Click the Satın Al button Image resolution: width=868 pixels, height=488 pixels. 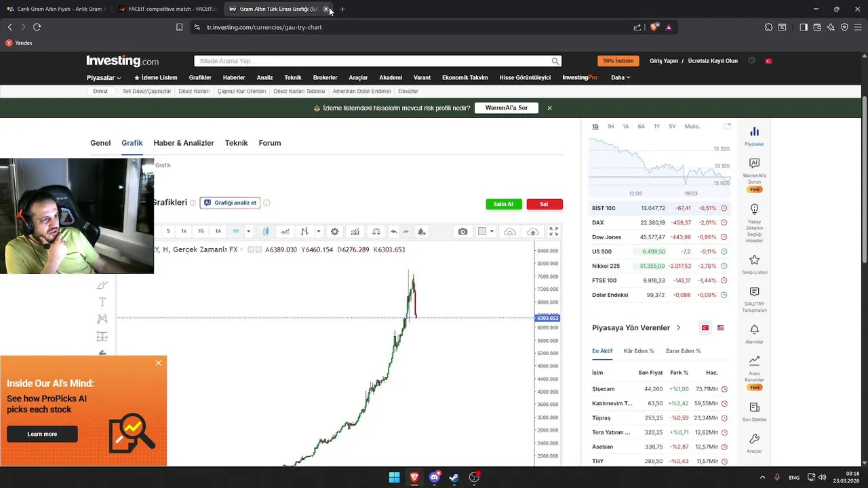tap(504, 204)
